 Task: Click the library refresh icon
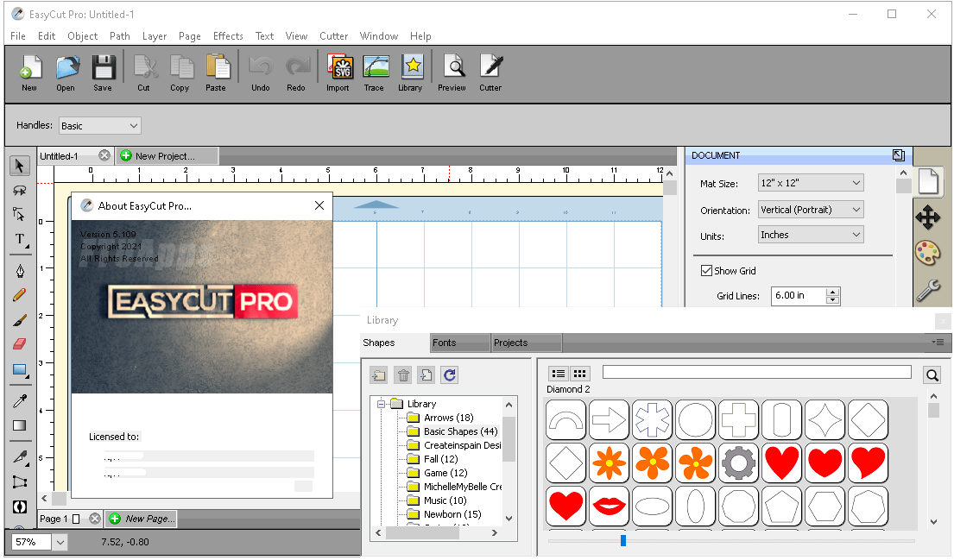pos(449,374)
